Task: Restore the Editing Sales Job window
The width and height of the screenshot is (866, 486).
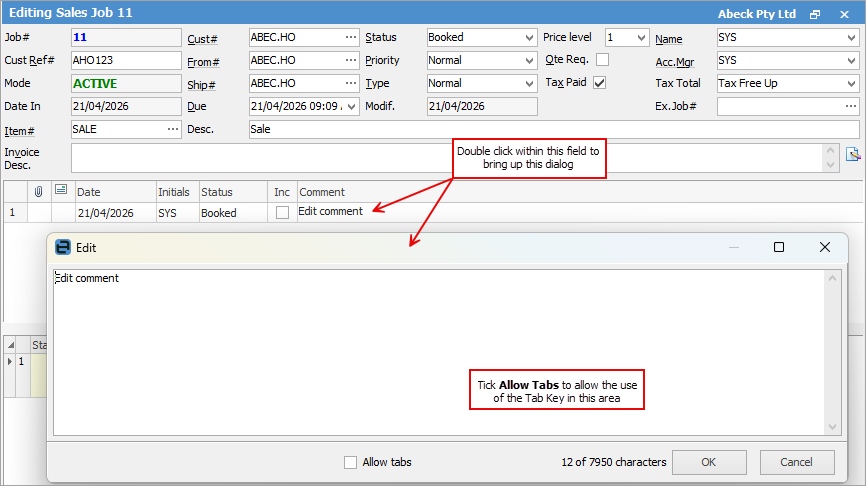Action: (x=815, y=14)
